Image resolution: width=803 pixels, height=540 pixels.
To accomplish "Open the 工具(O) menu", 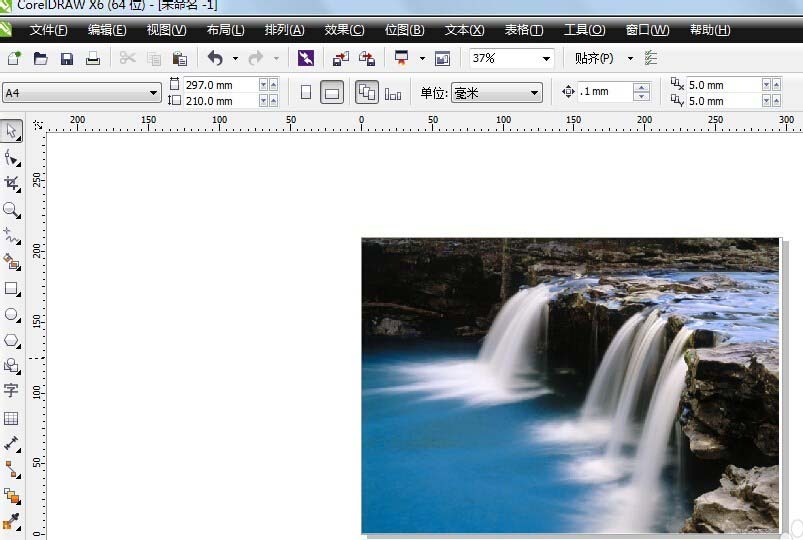I will pyautogui.click(x=584, y=30).
